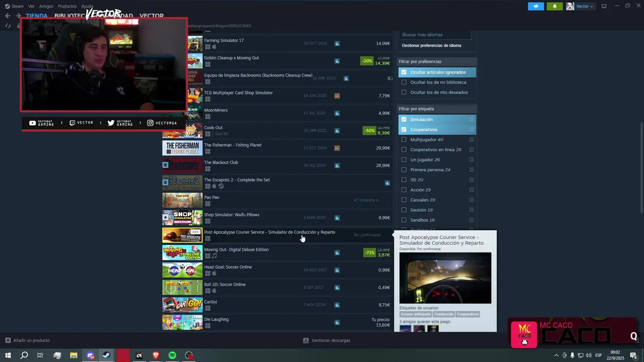Click the courier game screenshot in the popup

pos(445,278)
